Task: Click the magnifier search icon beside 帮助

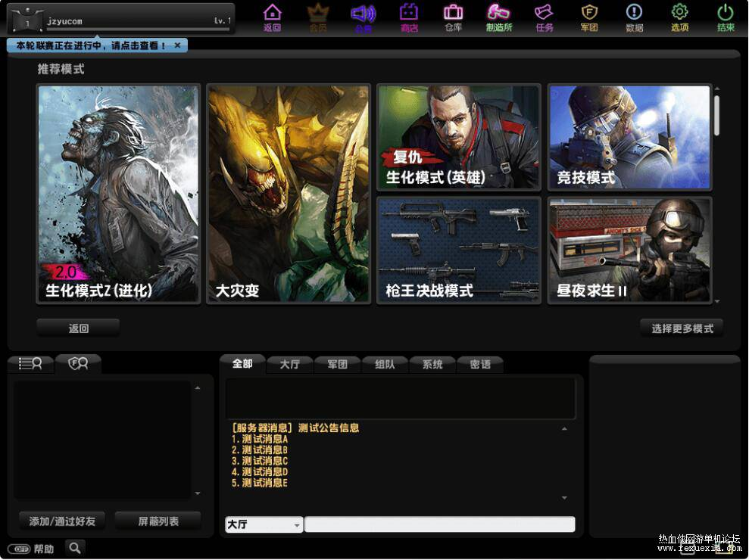Action: 74,548
